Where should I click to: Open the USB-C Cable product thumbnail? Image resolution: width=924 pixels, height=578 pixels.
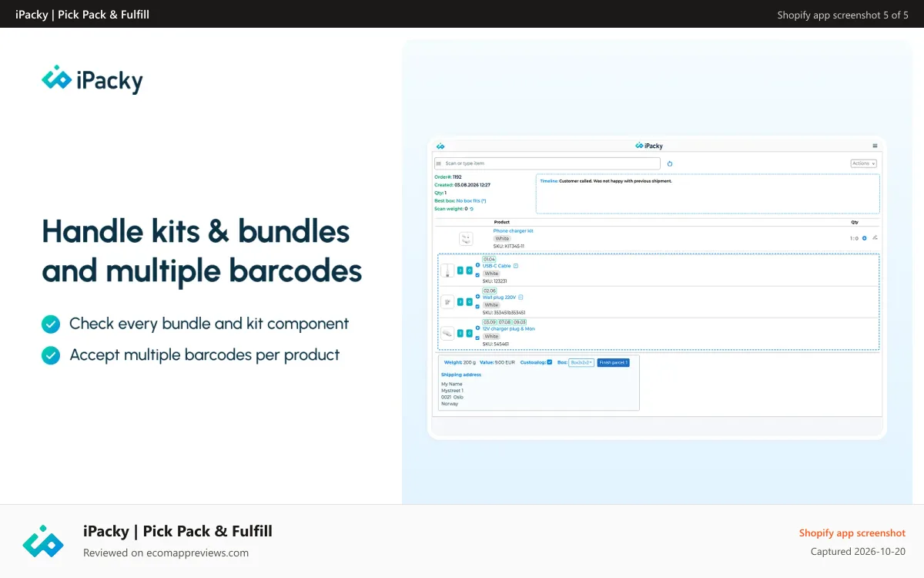click(x=447, y=271)
